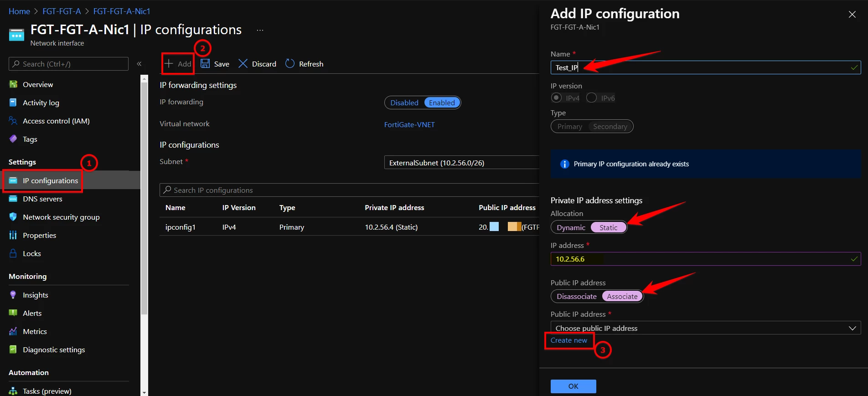Click the Tags icon
The image size is (868, 396).
click(13, 139)
